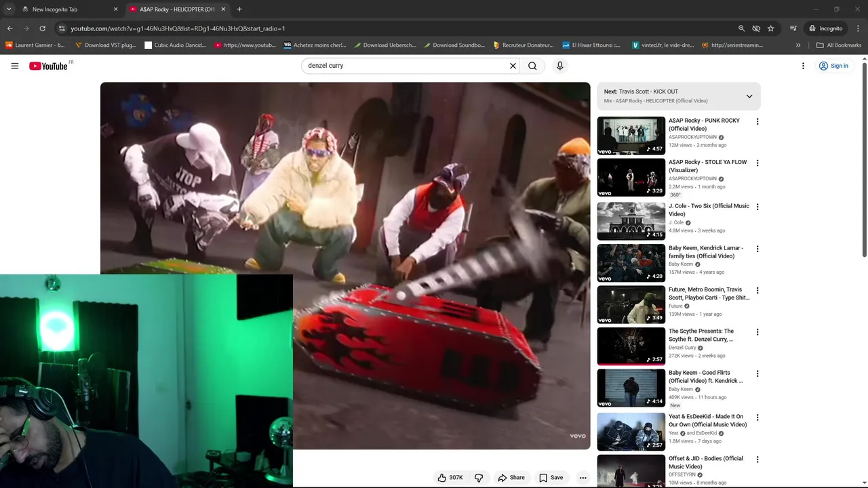
Task: Play J. Cole Two Six thumbnail
Action: tap(631, 221)
